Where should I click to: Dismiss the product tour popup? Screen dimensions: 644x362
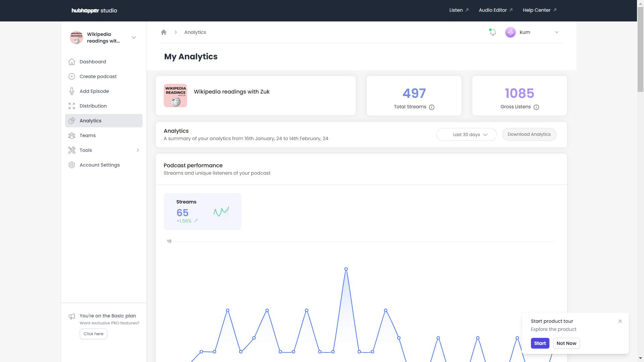pos(620,321)
